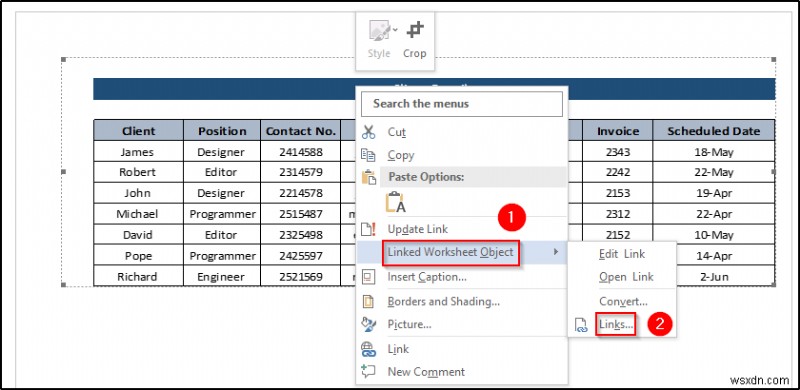Click contact number 2325498
The height and width of the screenshot is (390, 800).
(301, 235)
